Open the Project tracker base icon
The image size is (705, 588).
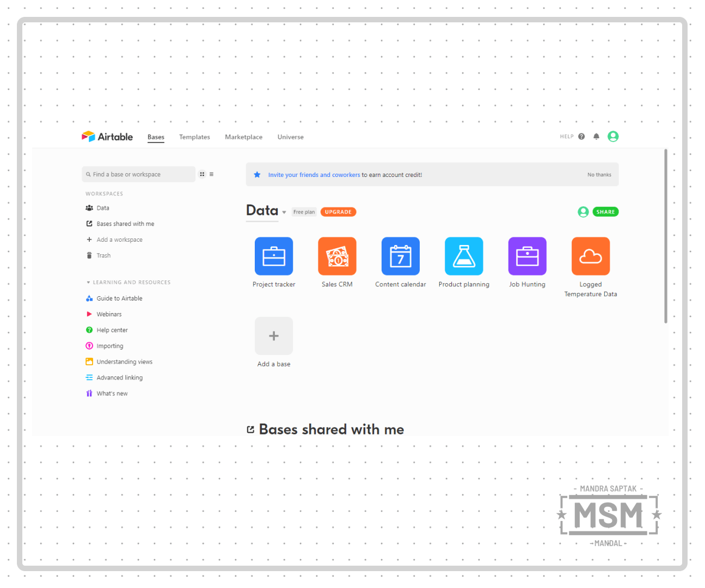tap(274, 256)
